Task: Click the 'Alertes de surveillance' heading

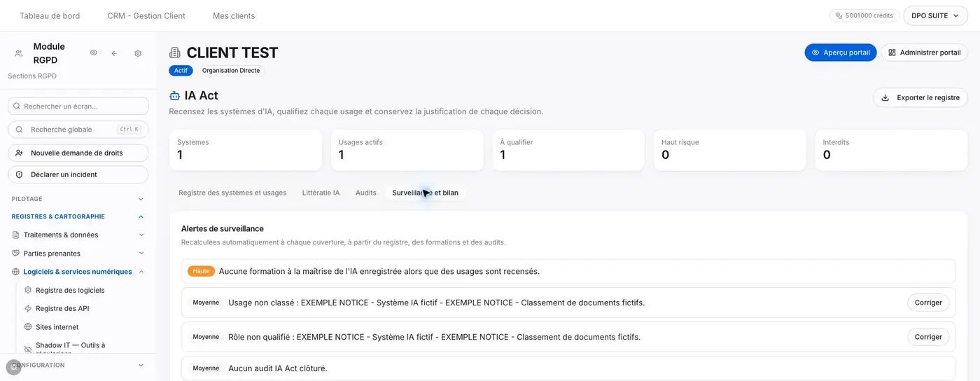Action: pos(223,229)
